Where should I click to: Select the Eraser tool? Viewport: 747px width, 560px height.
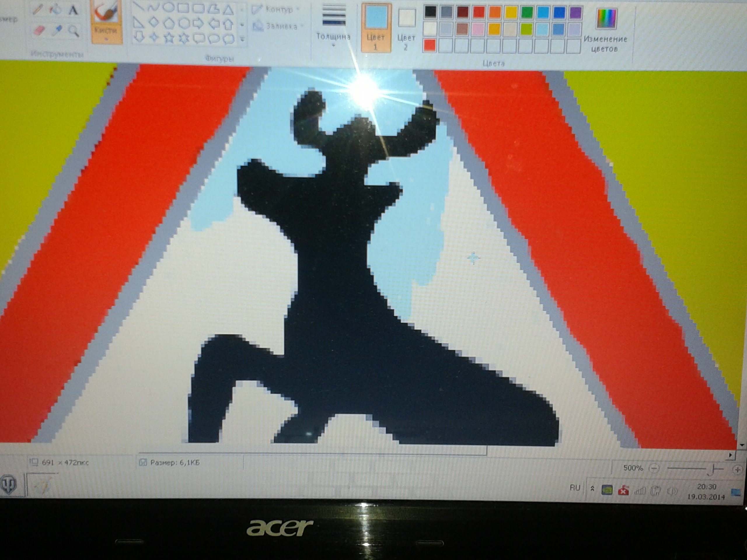39,31
